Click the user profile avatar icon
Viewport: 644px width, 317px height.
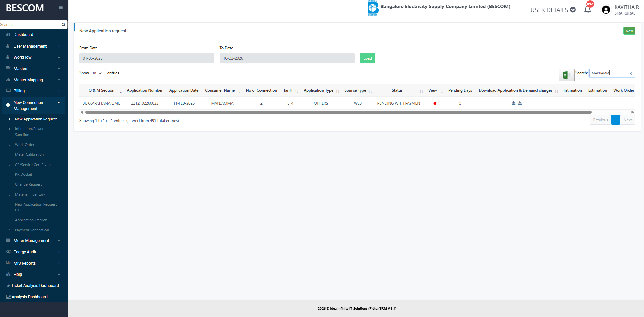[x=606, y=10]
